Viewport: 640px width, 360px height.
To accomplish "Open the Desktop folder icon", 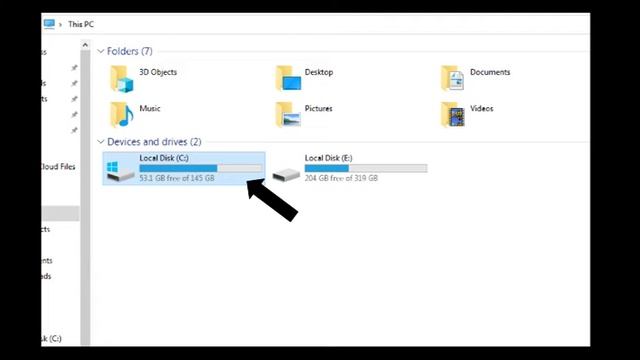I will coord(288,78).
